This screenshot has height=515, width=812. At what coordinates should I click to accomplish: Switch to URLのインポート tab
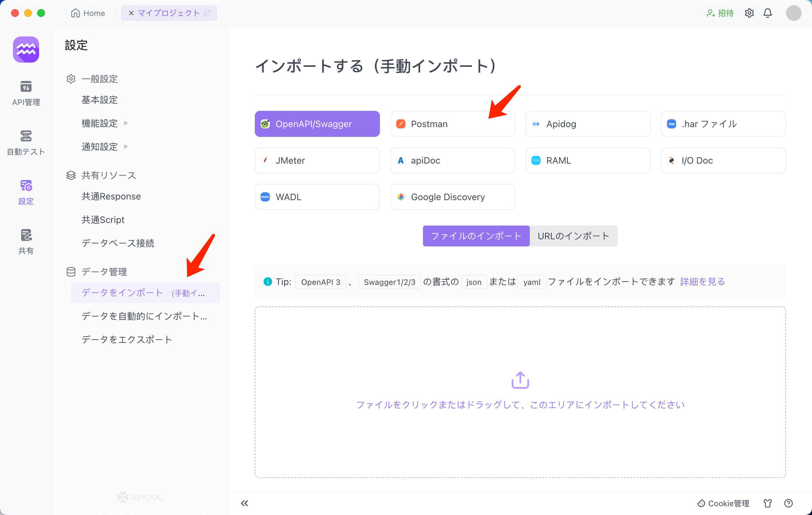click(x=573, y=236)
